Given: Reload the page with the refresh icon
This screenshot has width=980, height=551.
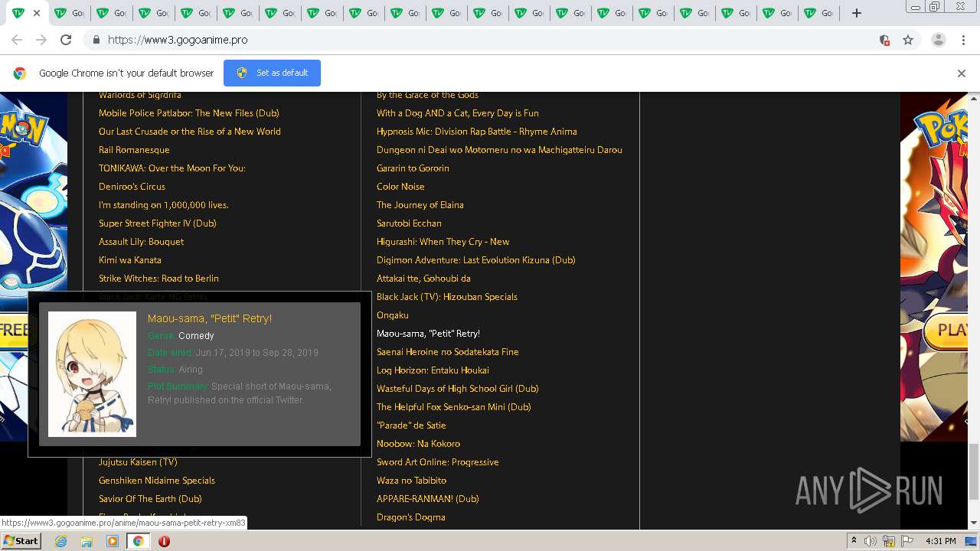Looking at the screenshot, I should coord(66,40).
